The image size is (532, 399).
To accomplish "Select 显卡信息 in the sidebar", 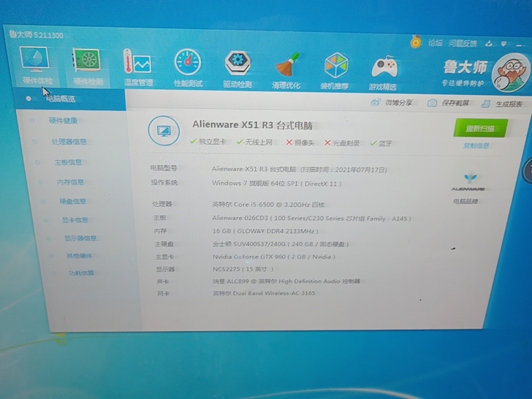I will 75,220.
